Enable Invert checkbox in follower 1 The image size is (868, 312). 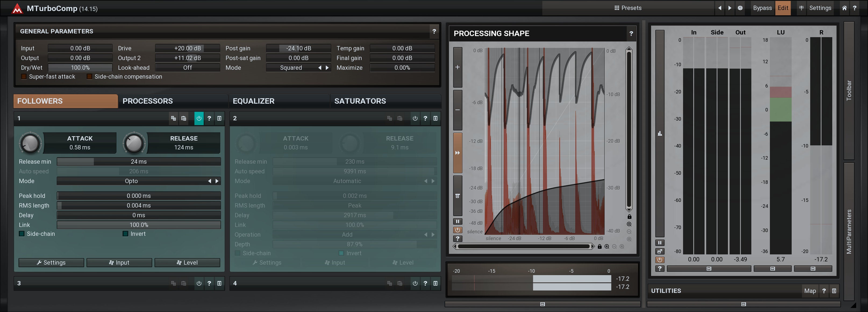coord(125,234)
